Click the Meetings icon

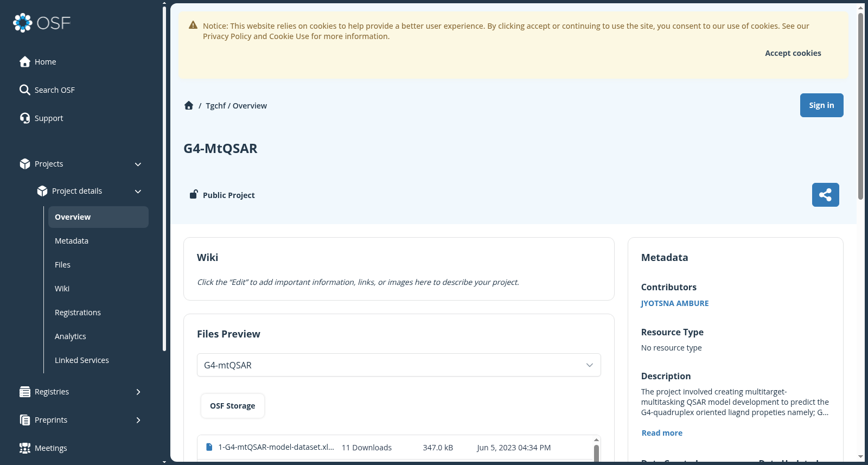pyautogui.click(x=25, y=448)
